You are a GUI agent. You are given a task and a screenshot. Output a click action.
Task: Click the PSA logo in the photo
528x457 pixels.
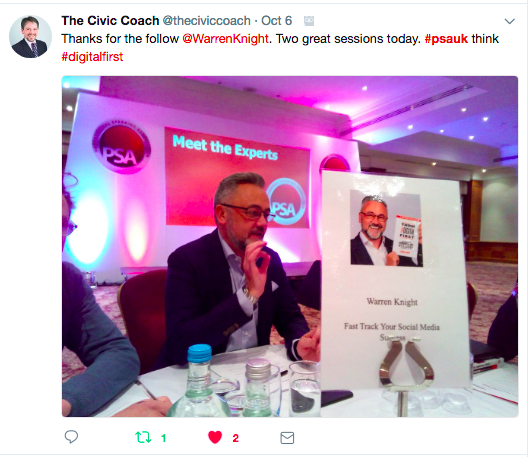(x=121, y=146)
